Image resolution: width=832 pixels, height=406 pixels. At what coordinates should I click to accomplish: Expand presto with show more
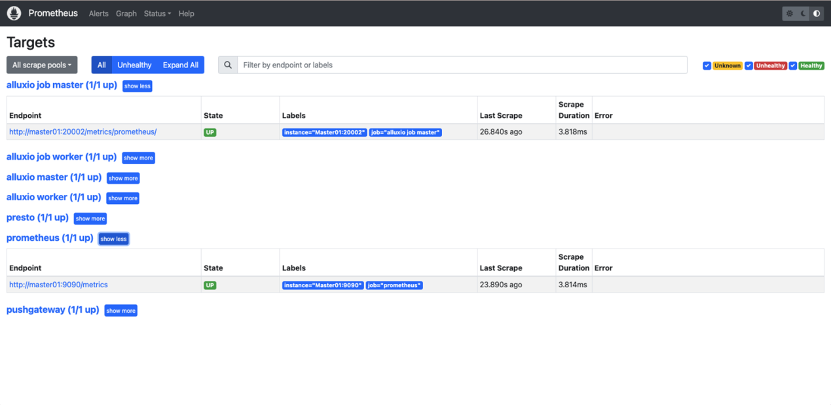pyautogui.click(x=90, y=219)
